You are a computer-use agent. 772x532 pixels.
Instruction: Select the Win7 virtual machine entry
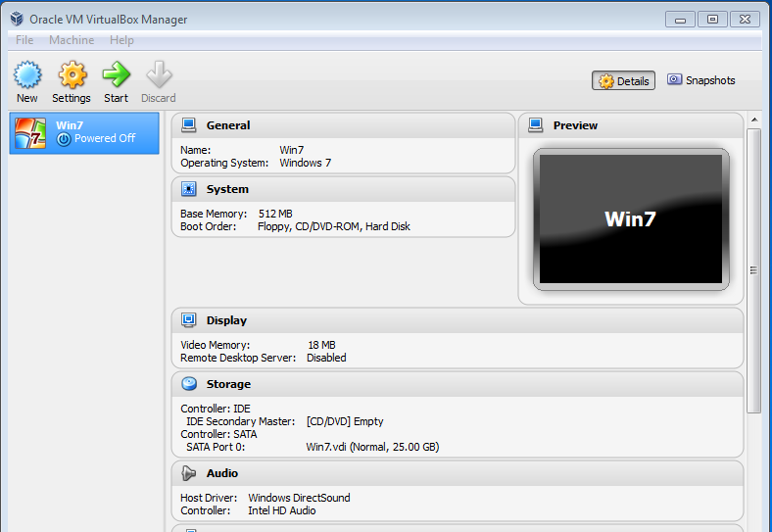(84, 133)
